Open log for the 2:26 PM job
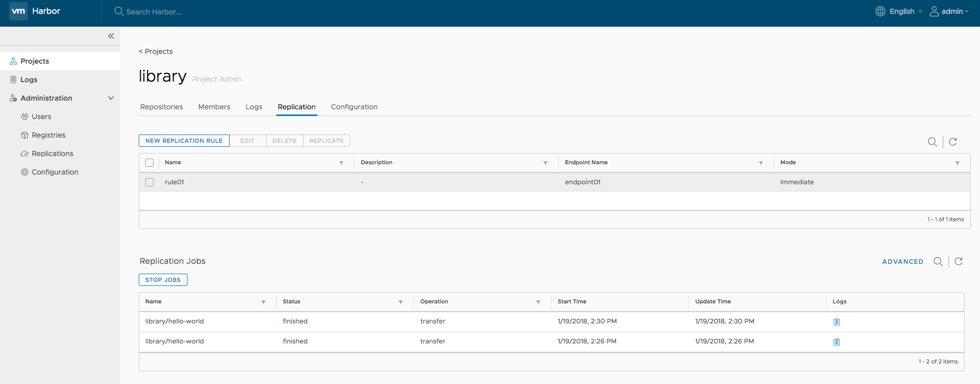This screenshot has height=384, width=980. pos(837,342)
